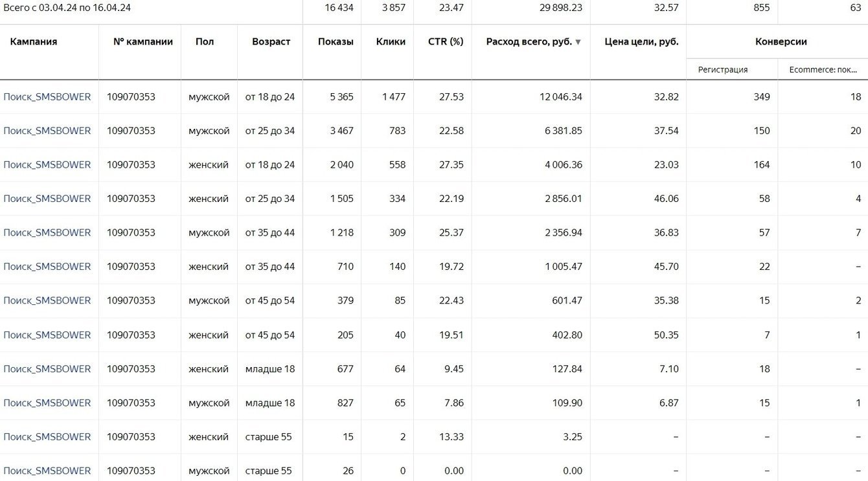Sort table by Клики column header
This screenshot has width=868, height=481.
coord(391,41)
